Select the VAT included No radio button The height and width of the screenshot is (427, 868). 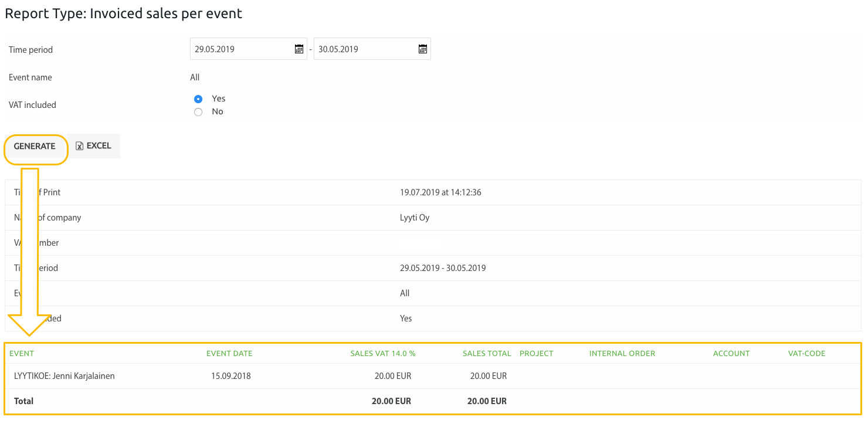(198, 111)
